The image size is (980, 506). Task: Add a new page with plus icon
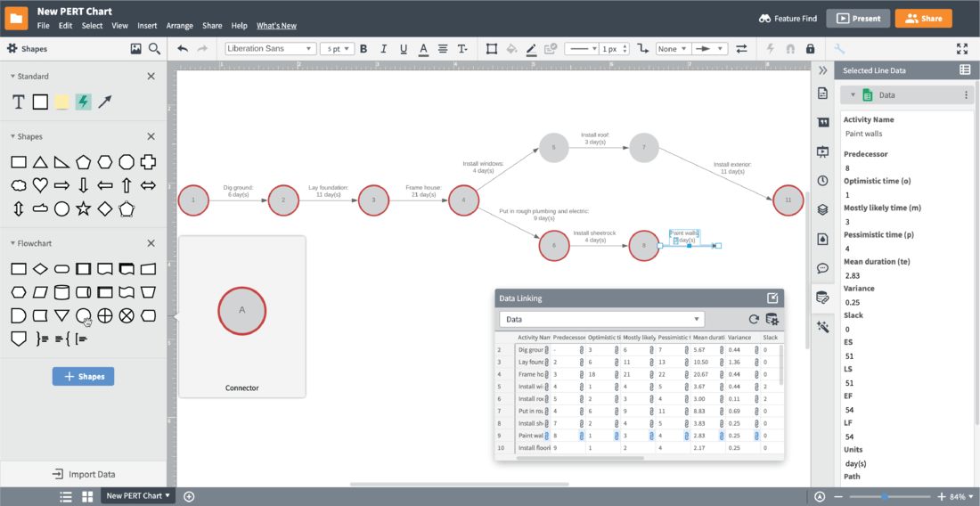[189, 496]
